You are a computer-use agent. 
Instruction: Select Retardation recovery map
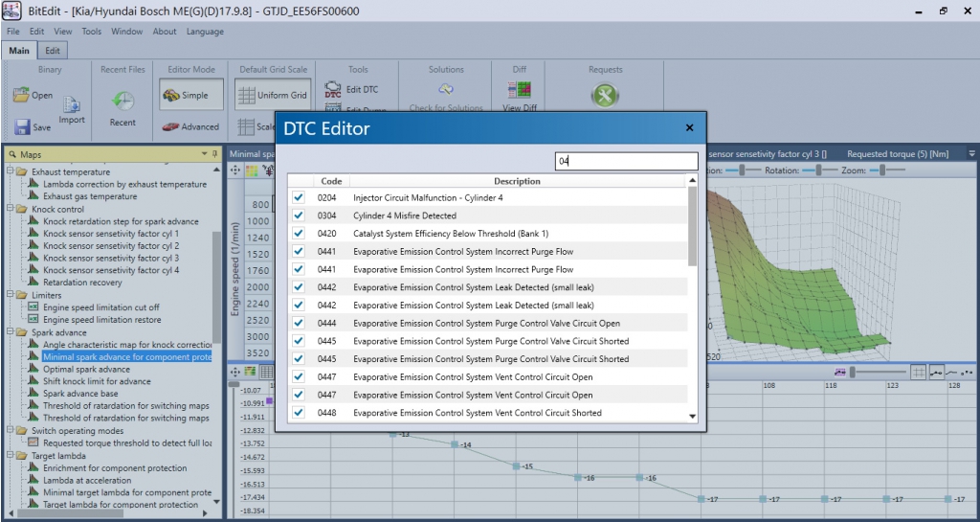point(82,283)
